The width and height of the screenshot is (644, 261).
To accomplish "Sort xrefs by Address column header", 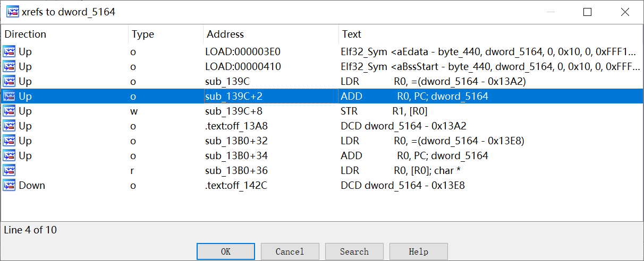I will (x=225, y=34).
